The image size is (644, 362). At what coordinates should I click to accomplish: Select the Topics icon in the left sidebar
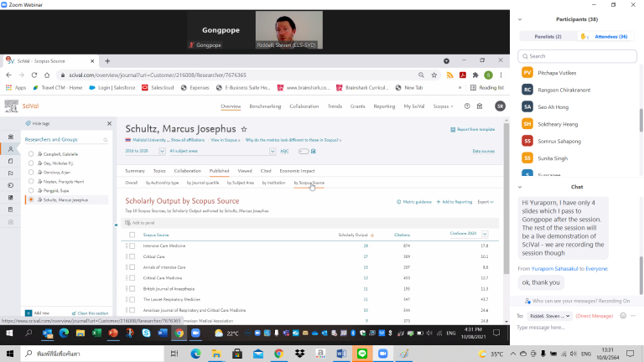[x=11, y=185]
